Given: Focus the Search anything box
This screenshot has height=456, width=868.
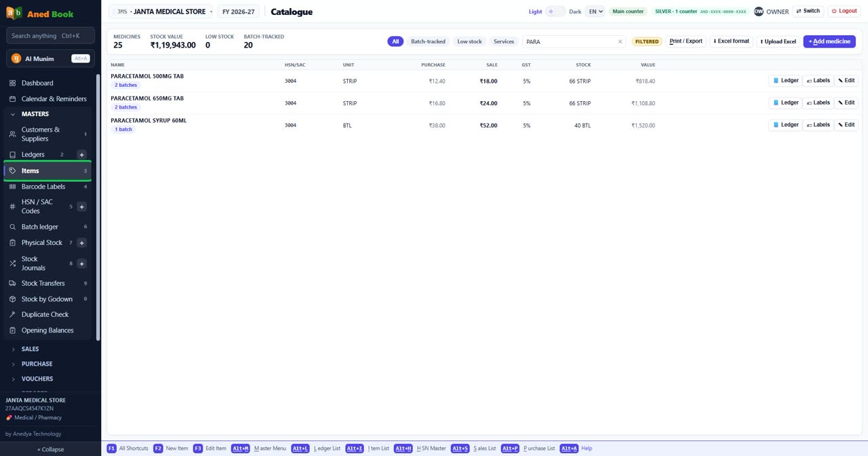Looking at the screenshot, I should pos(50,36).
